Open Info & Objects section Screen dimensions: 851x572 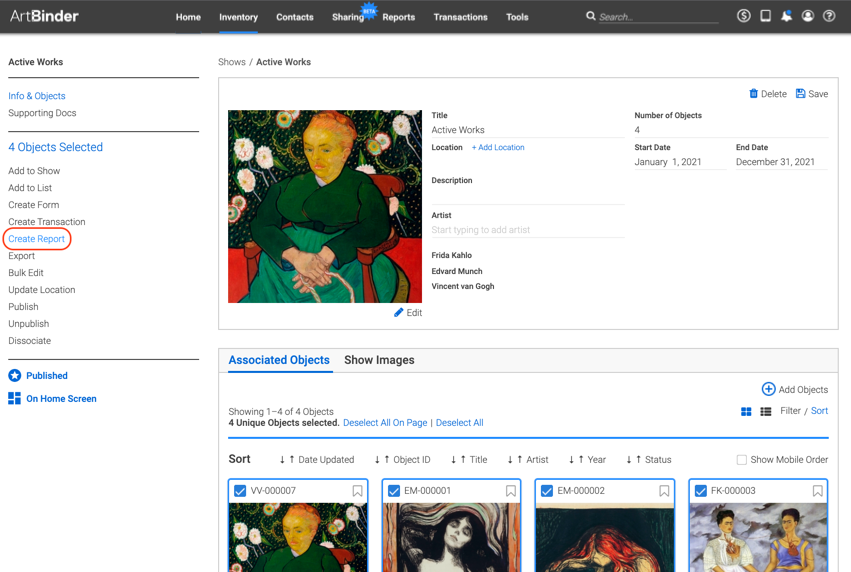pos(37,96)
